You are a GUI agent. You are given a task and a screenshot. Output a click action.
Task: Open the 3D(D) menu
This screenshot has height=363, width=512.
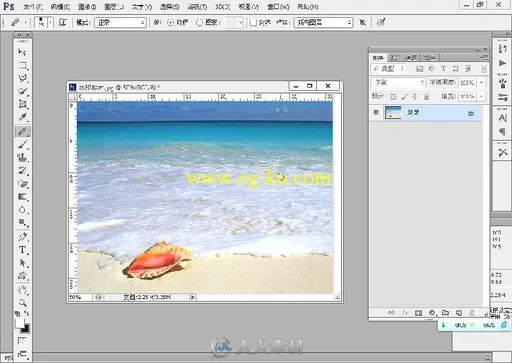pyautogui.click(x=223, y=7)
